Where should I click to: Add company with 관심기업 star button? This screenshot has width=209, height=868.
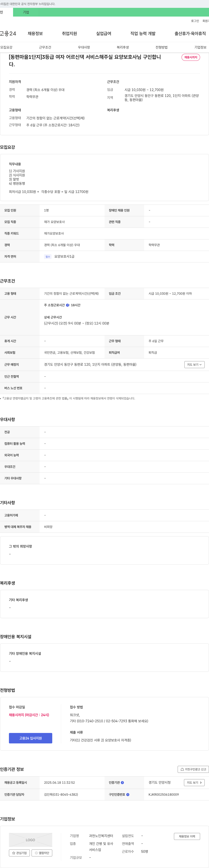pos(19,853)
